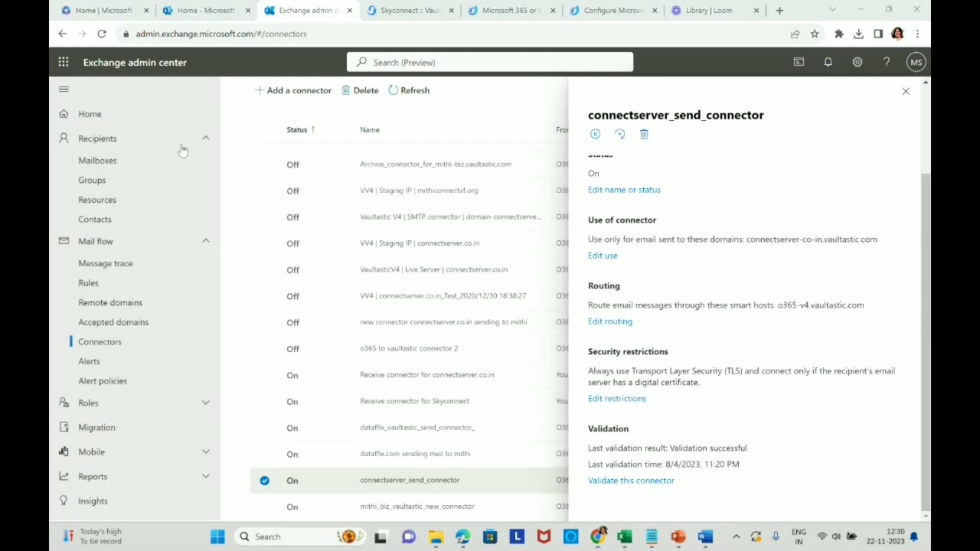Screen dimensions: 980x551
Task: Open the app launcher waffle menu
Action: pos(64,62)
